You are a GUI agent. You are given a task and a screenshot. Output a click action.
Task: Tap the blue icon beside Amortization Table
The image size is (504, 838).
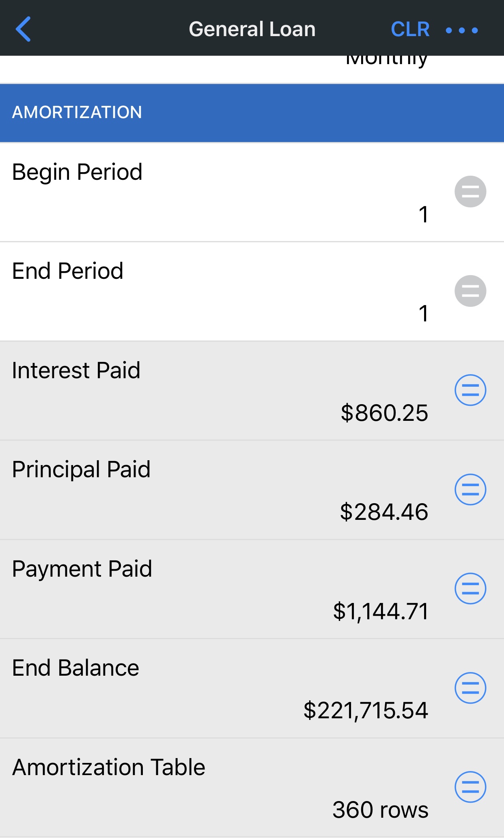coord(470,787)
